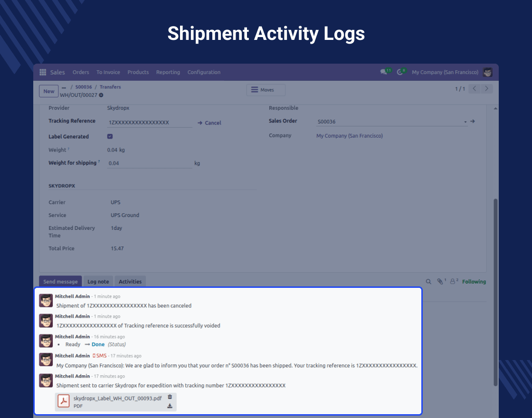Open the To Invoice menu
The width and height of the screenshot is (532, 418).
(x=108, y=72)
